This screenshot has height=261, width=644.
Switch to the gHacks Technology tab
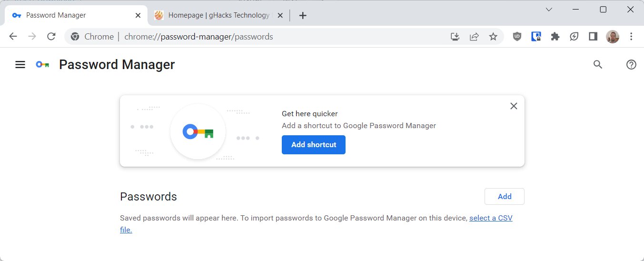click(219, 15)
